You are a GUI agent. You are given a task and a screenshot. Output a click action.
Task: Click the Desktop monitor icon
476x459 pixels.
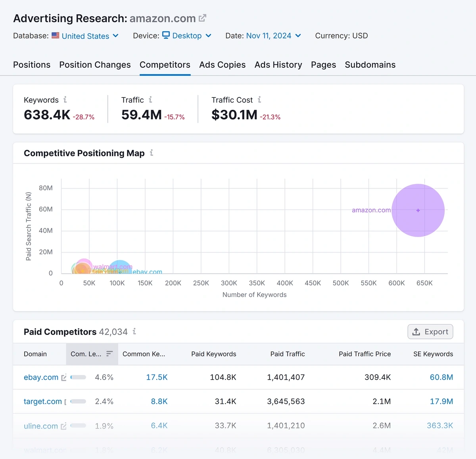[x=166, y=35]
